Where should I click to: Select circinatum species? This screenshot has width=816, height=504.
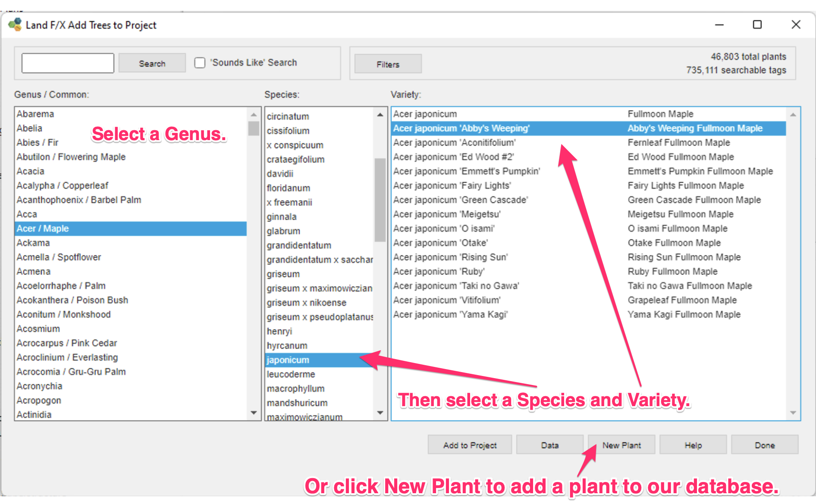point(319,116)
